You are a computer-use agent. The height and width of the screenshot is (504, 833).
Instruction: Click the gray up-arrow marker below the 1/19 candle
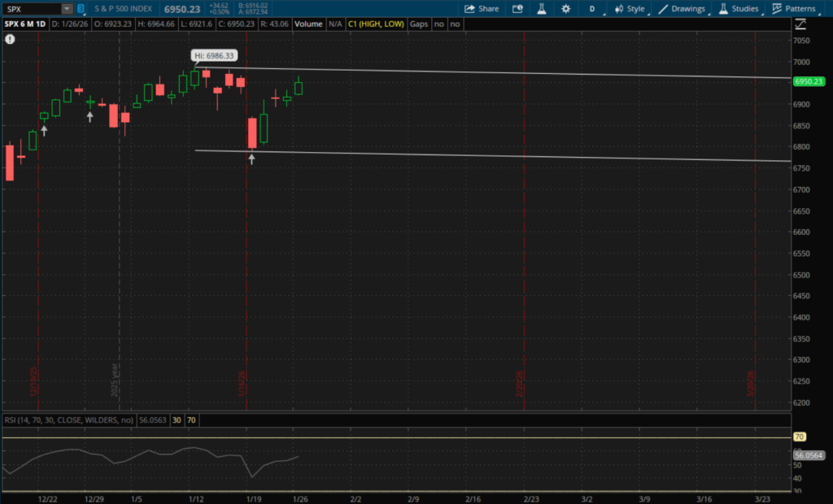(x=251, y=160)
